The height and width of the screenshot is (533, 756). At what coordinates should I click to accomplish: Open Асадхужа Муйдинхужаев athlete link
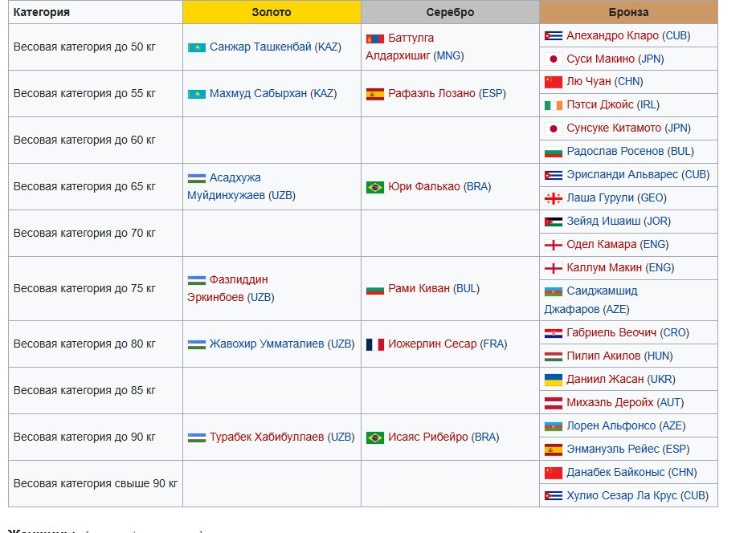(x=226, y=186)
